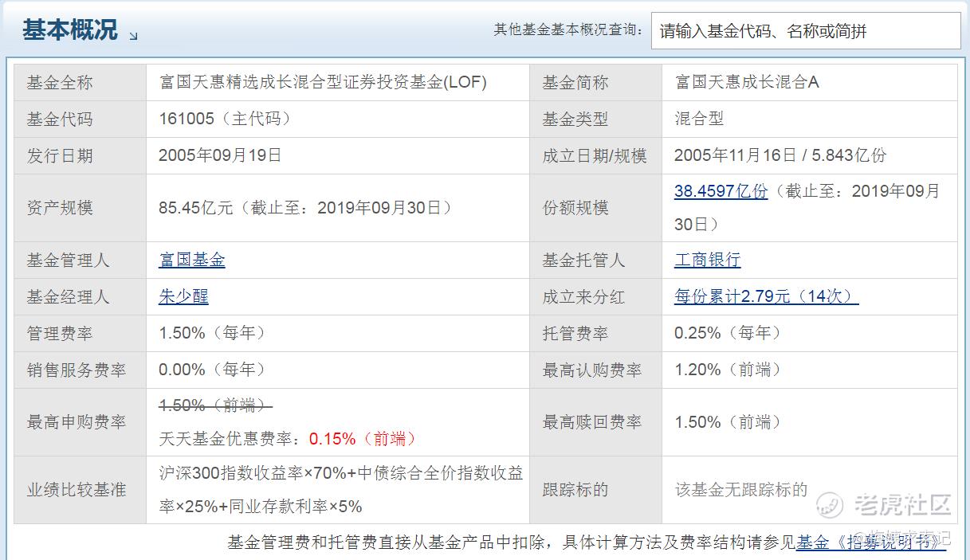Click the 最高申购费率 row label
The height and width of the screenshot is (560, 970).
click(77, 422)
